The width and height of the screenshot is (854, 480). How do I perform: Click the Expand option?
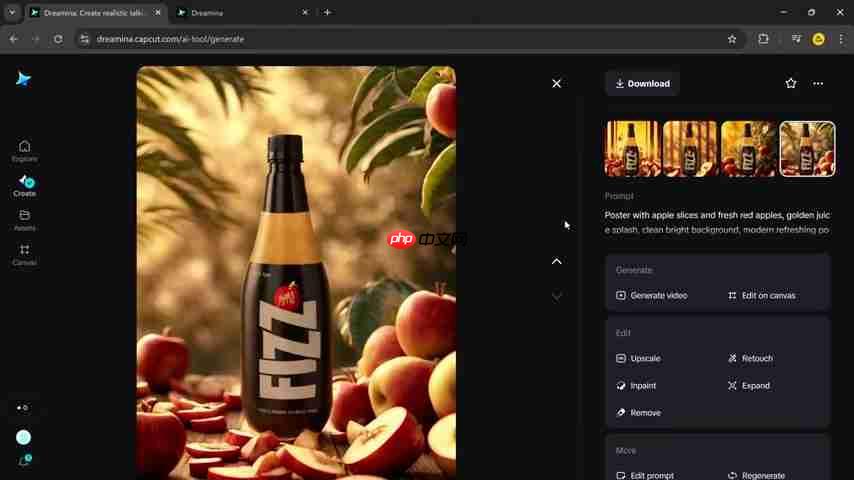point(749,386)
